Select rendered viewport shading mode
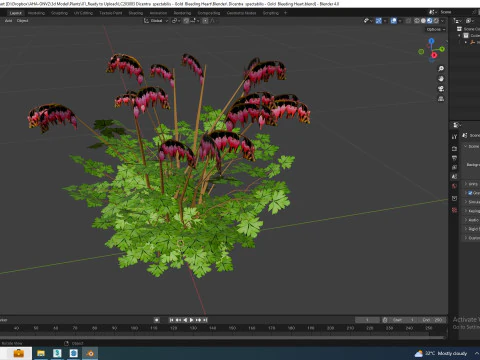The width and height of the screenshot is (480, 360). (436, 21)
